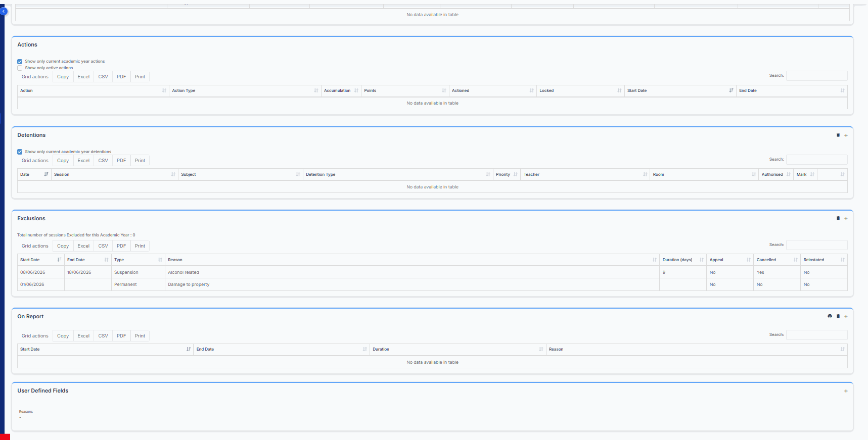
Task: Focus the Exclusions table search field
Action: coord(816,245)
